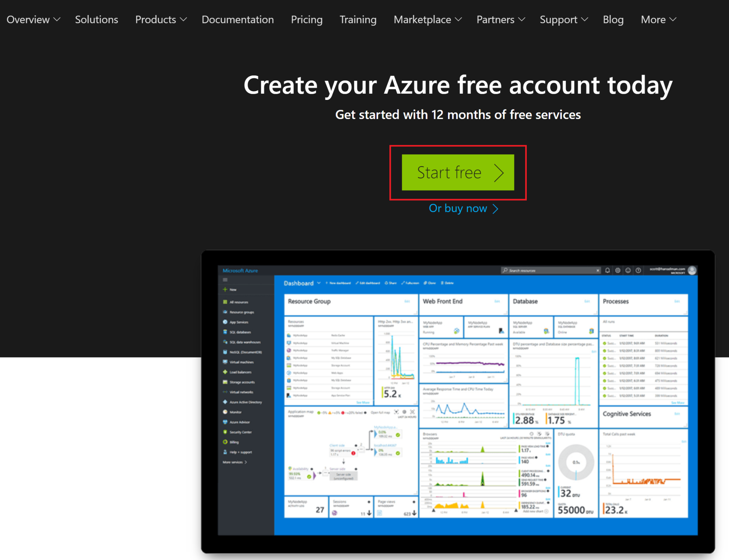Open the Training nav item
Image resolution: width=729 pixels, height=560 pixels.
pos(358,19)
